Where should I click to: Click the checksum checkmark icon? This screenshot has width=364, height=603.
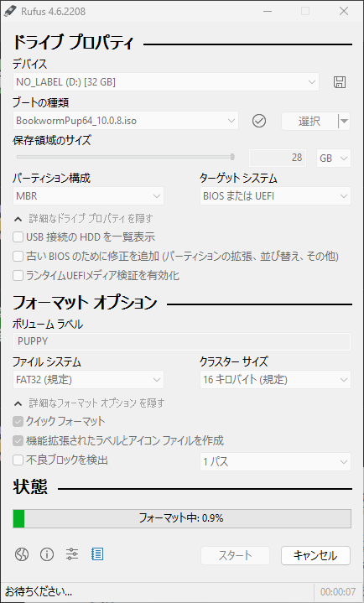coord(259,121)
